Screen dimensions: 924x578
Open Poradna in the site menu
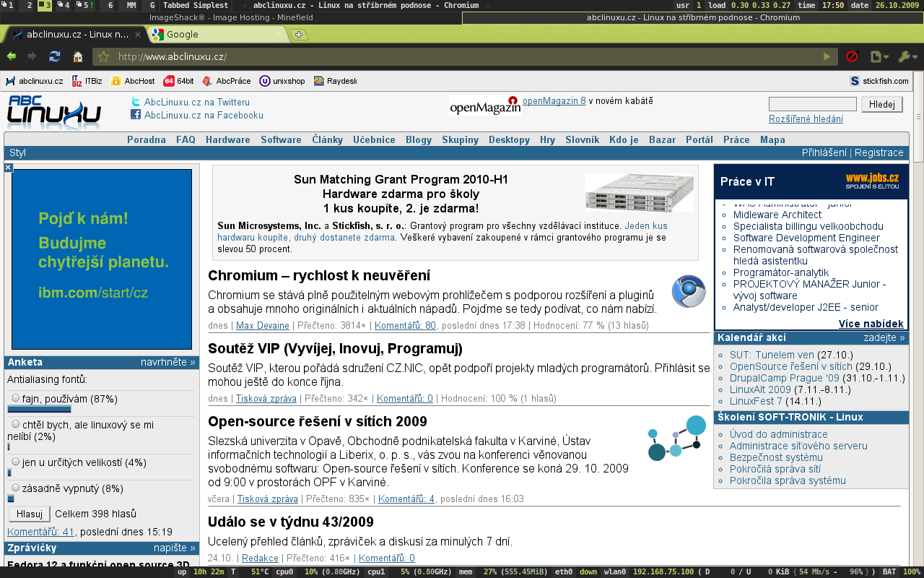[x=147, y=139]
